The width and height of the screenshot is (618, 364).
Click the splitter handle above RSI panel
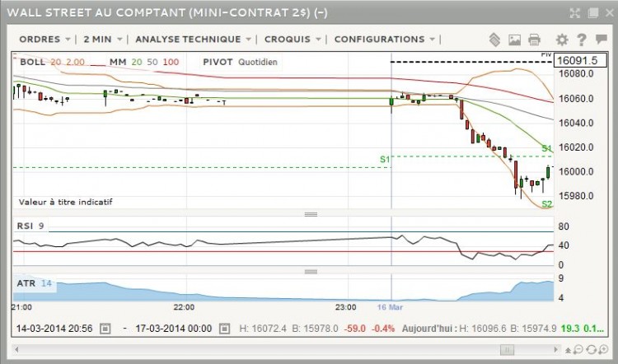(x=311, y=214)
